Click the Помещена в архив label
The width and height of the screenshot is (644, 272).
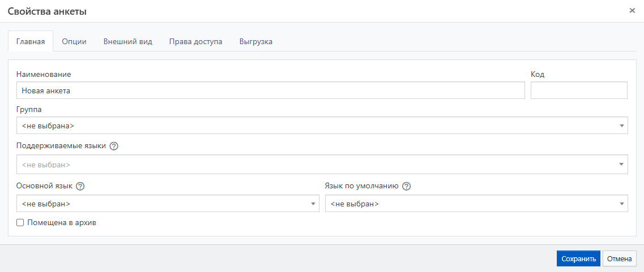tap(62, 223)
